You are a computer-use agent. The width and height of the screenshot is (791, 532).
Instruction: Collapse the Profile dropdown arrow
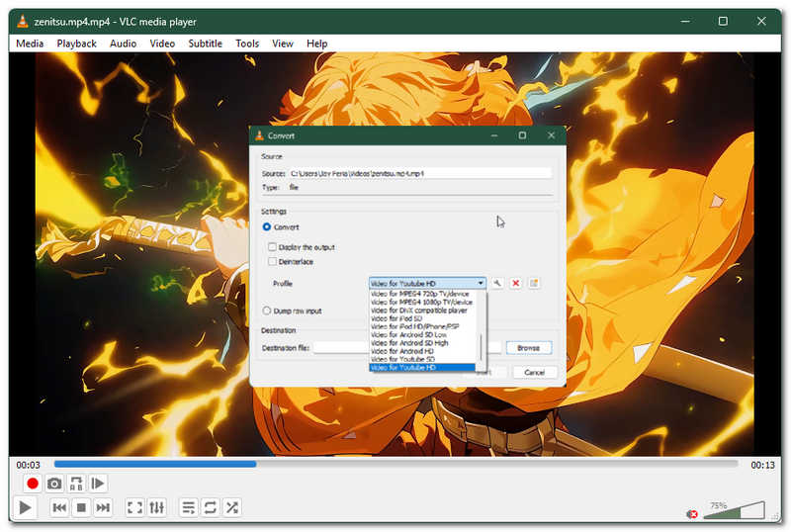(481, 283)
